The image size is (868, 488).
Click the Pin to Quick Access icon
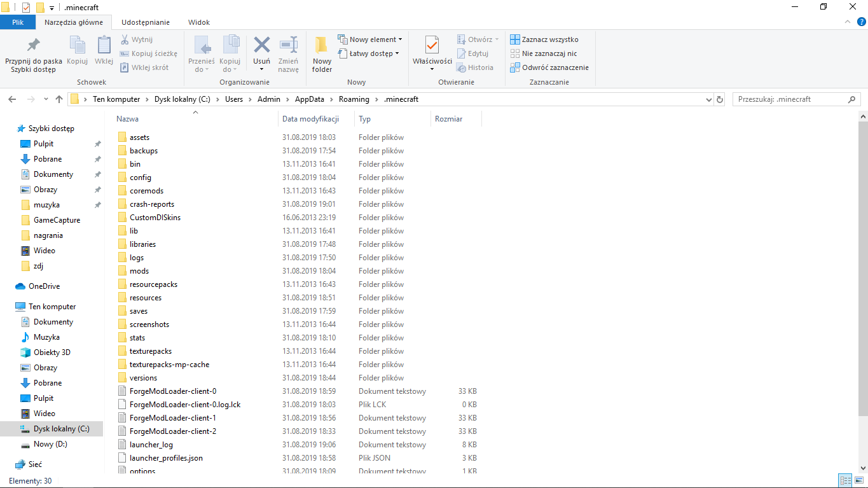click(x=33, y=46)
